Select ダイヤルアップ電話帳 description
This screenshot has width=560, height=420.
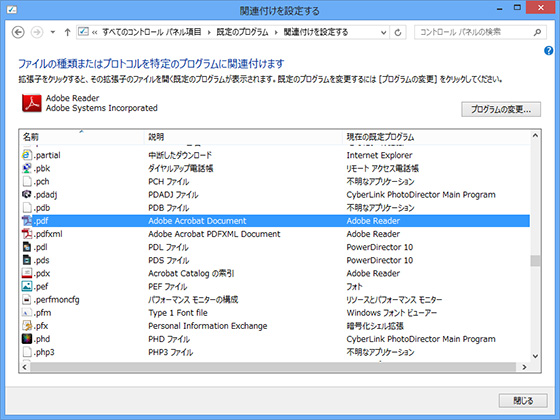[181, 168]
